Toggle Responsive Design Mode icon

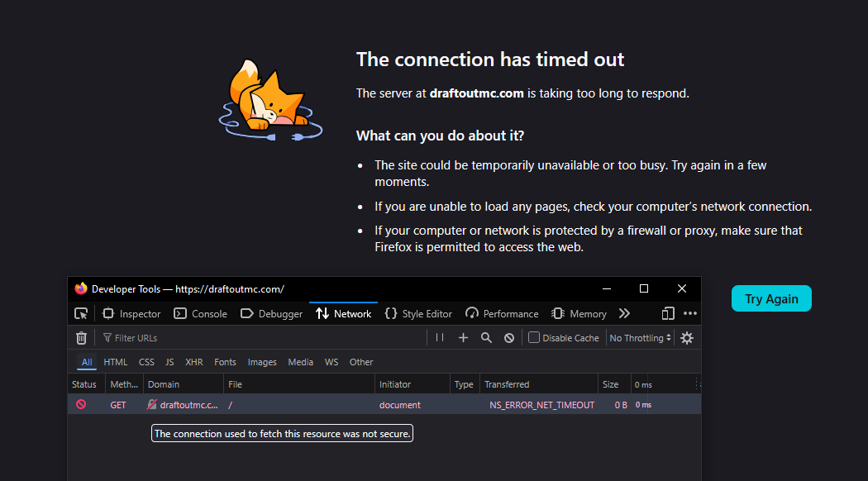pyautogui.click(x=668, y=314)
